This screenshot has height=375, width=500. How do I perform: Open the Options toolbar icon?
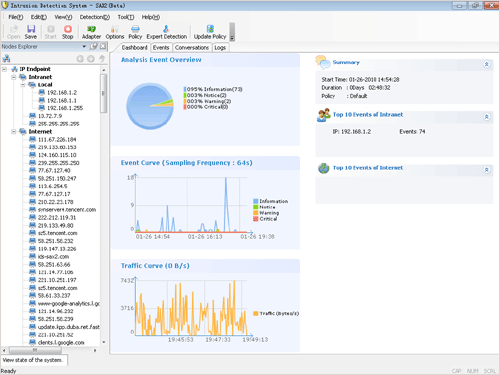(x=115, y=32)
